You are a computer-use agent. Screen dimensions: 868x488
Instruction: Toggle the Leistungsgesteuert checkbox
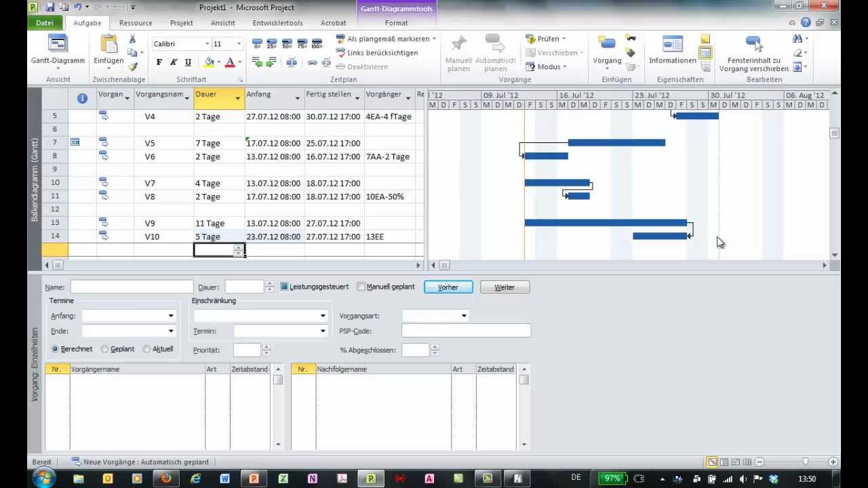(285, 287)
